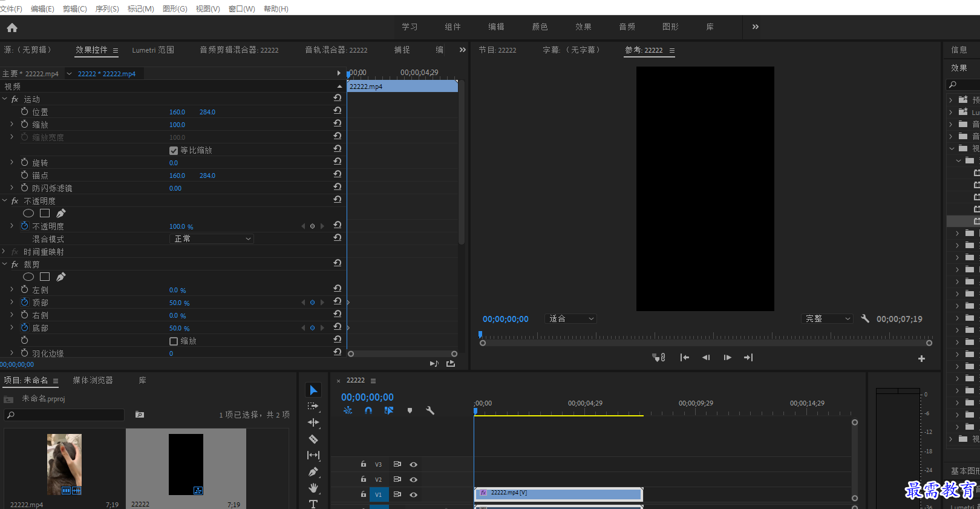Toggle animation stopwatch for Position
This screenshot has height=509, width=980.
pyautogui.click(x=25, y=111)
